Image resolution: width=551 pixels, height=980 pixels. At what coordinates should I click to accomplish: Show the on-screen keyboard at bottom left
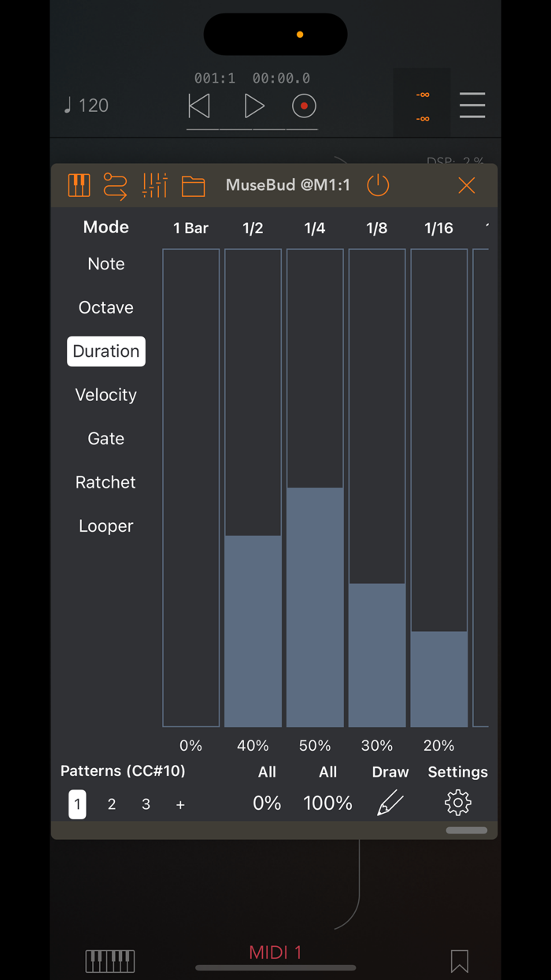[x=109, y=960]
